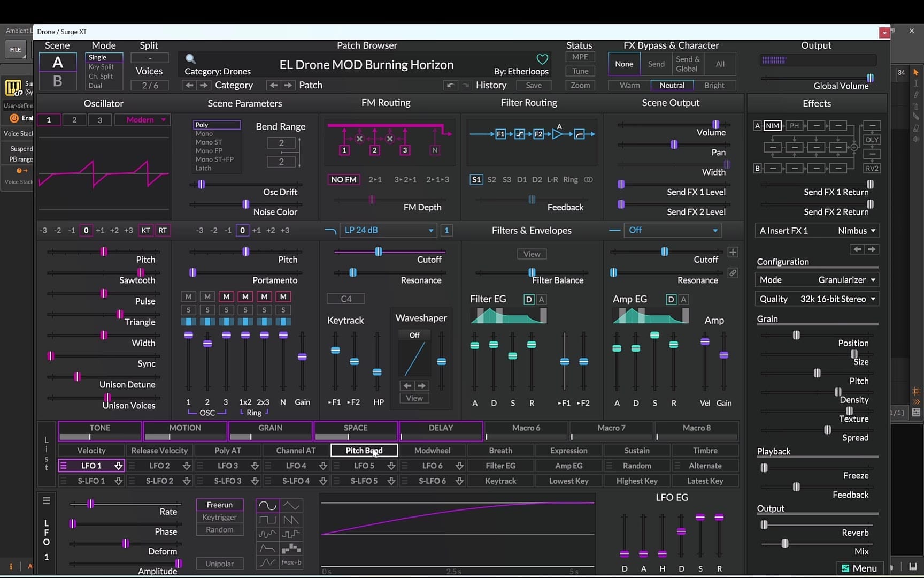Open the LFO hamburger menu

tap(47, 500)
